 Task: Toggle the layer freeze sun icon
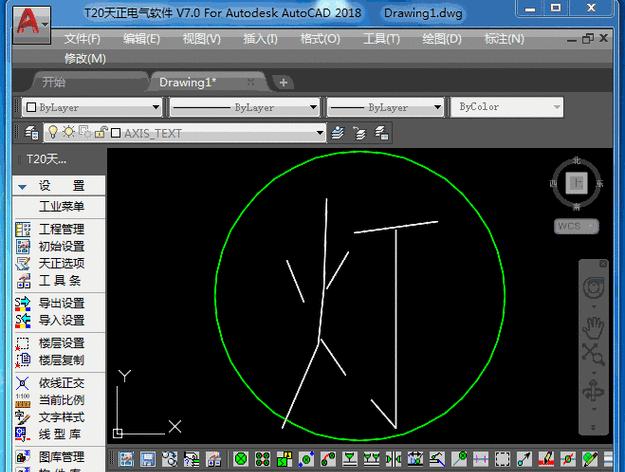[x=69, y=132]
